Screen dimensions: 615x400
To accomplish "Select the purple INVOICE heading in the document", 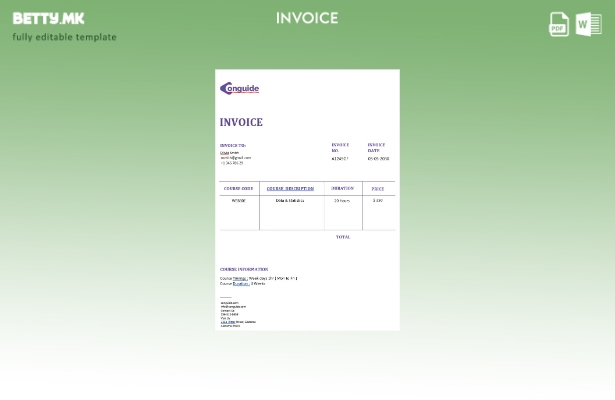I will tap(241, 122).
